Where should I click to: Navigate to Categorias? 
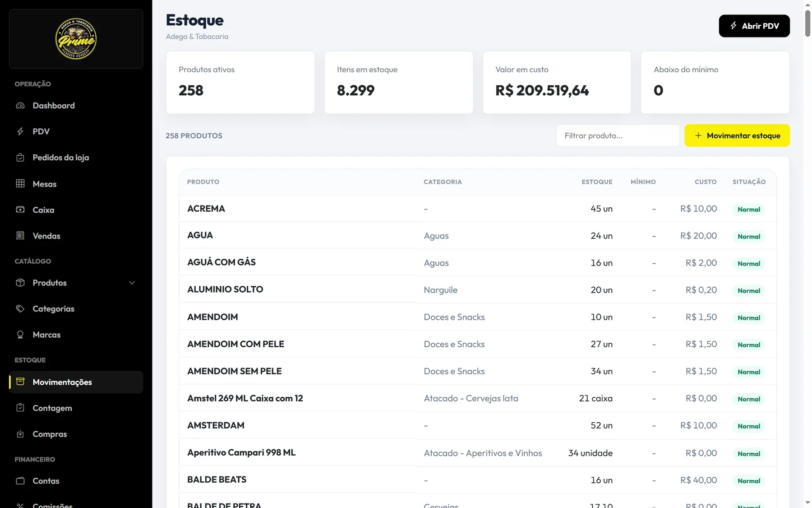click(x=76, y=309)
